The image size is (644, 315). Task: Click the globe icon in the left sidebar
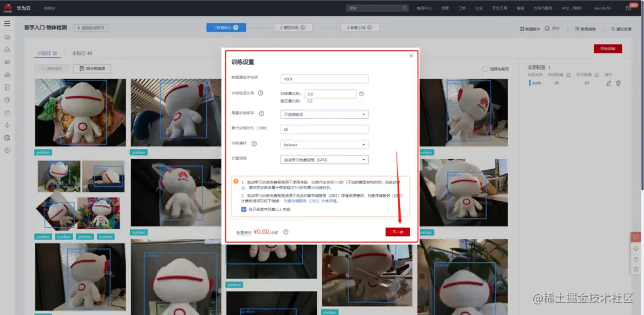pos(7,137)
